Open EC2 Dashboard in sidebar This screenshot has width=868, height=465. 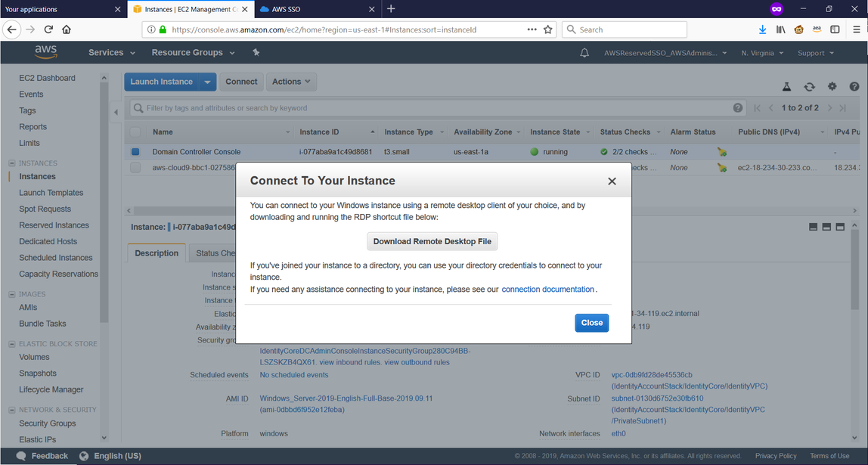click(x=47, y=78)
